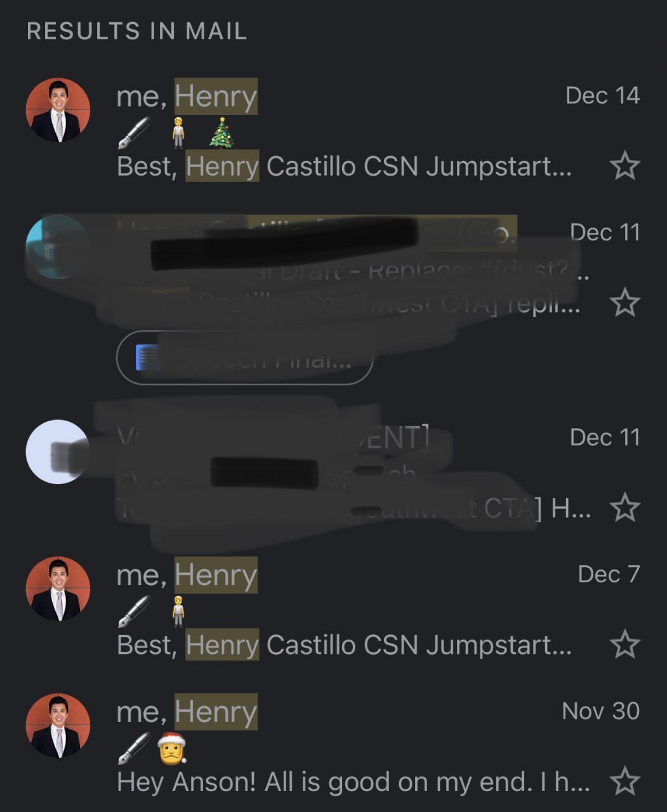Star the Nov 30 Hey Anson email
The width and height of the screenshot is (667, 812).
point(624,781)
